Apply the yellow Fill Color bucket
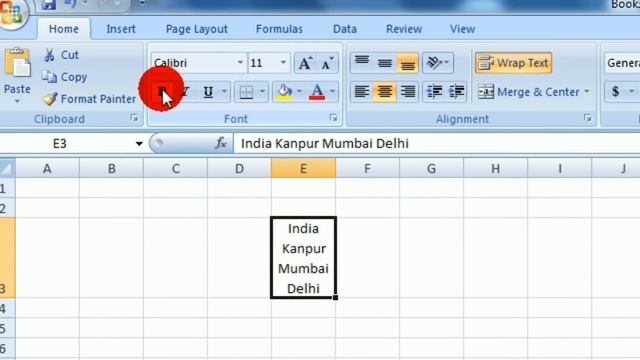Image resolution: width=640 pixels, height=360 pixels. click(x=284, y=92)
